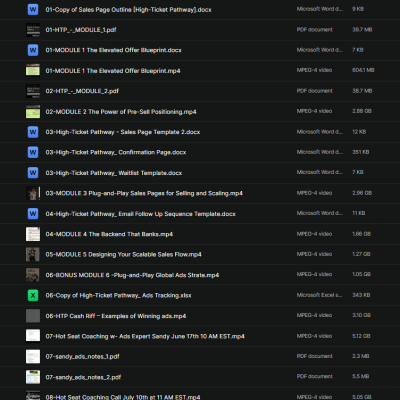The width and height of the screenshot is (400, 400).
Task: Select 06-BONUS MODULE 6 Plug-and-Play Global Ads file name
Action: pyautogui.click(x=132, y=275)
